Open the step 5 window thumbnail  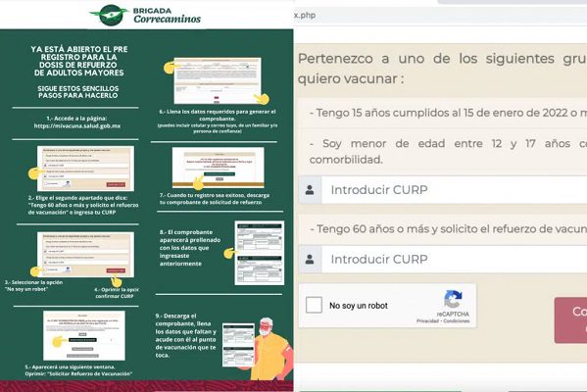84,335
